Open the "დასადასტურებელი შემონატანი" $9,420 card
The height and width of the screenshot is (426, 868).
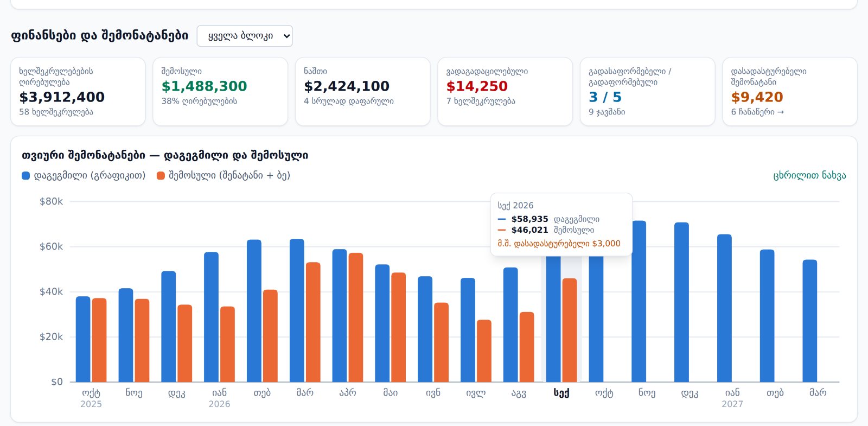coord(790,92)
